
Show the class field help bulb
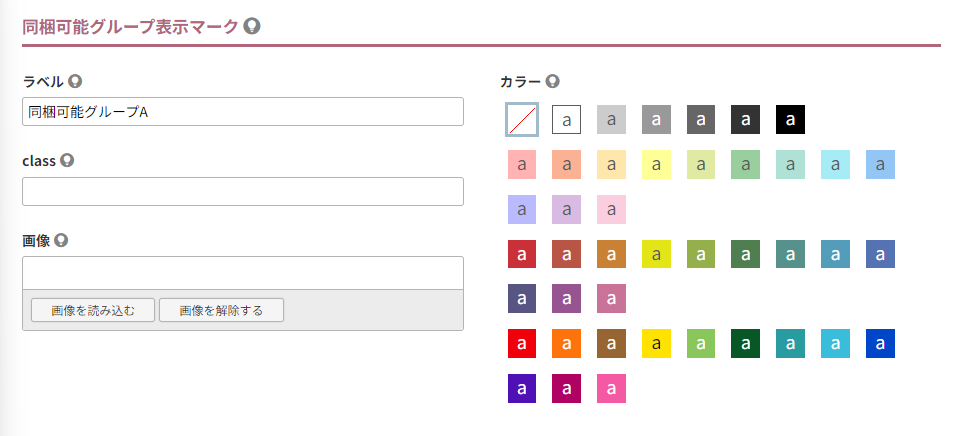tap(67, 161)
